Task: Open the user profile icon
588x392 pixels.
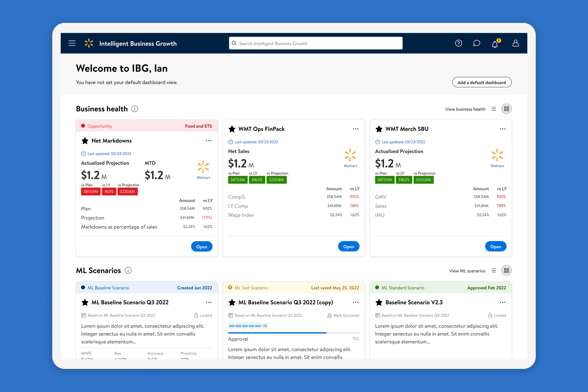Action: (x=515, y=43)
